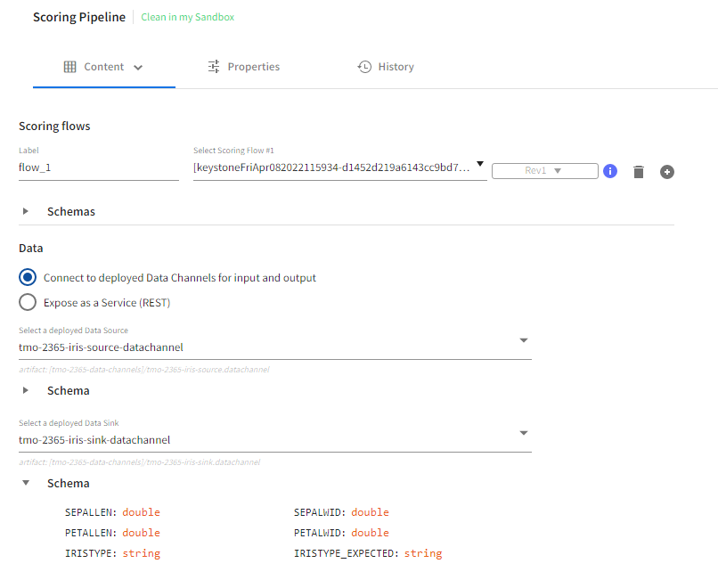Click the blue info icon for scoring flow
The width and height of the screenshot is (718, 588).
(x=610, y=171)
